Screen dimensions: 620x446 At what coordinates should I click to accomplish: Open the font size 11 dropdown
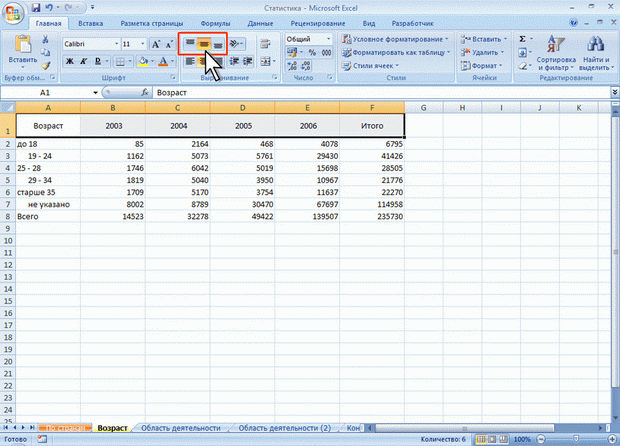pos(143,44)
